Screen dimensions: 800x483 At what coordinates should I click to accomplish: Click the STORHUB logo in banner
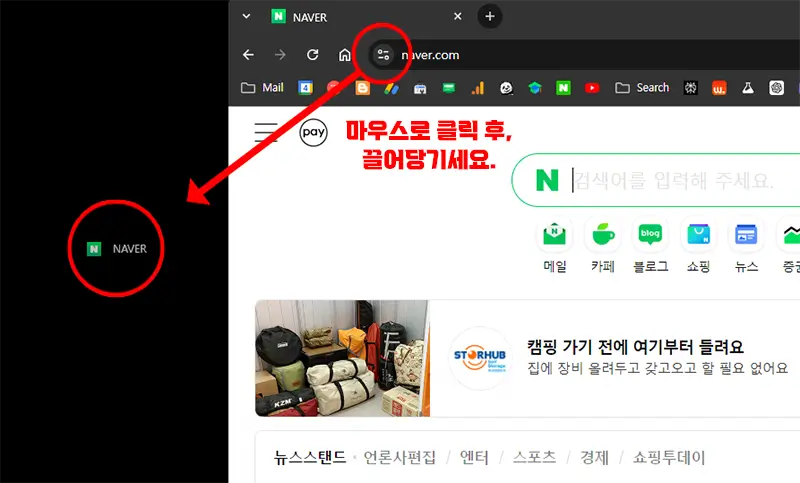pyautogui.click(x=480, y=358)
